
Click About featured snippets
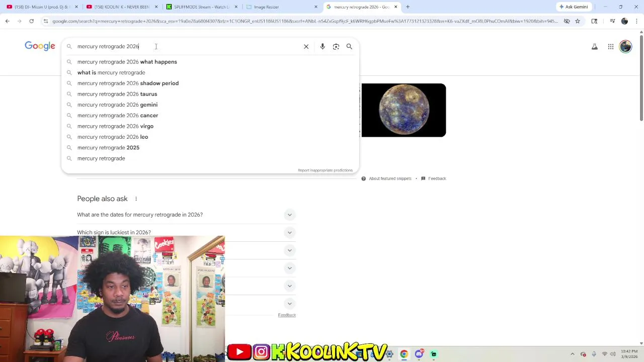[386, 178]
